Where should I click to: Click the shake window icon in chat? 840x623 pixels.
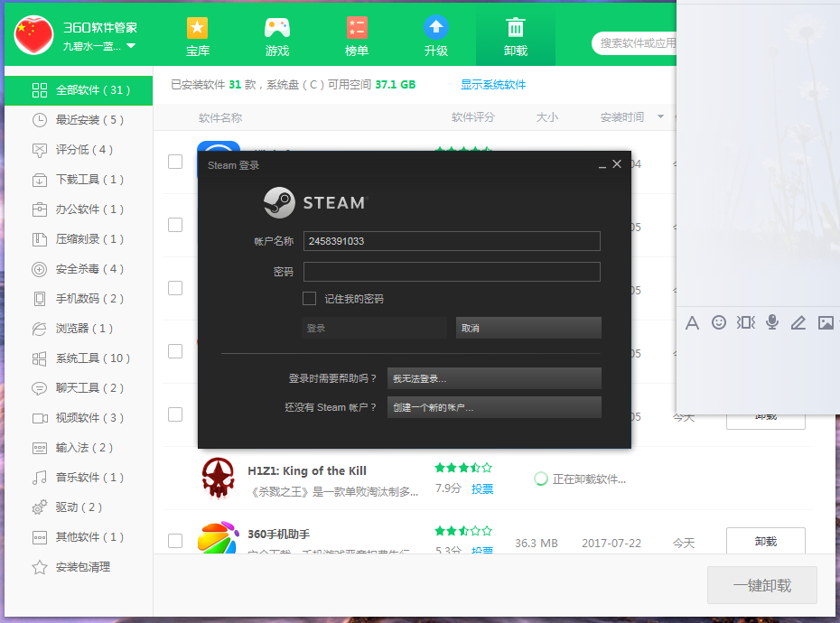click(746, 322)
